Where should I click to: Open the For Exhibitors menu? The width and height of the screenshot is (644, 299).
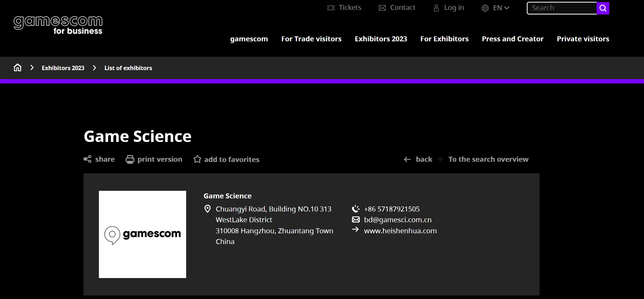click(x=444, y=39)
